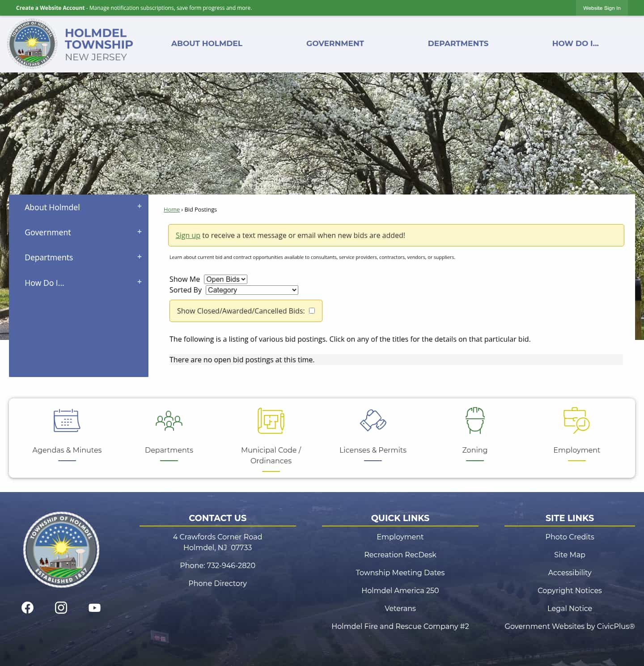Select the Zoning hard hat icon
644x666 pixels.
[x=475, y=420]
